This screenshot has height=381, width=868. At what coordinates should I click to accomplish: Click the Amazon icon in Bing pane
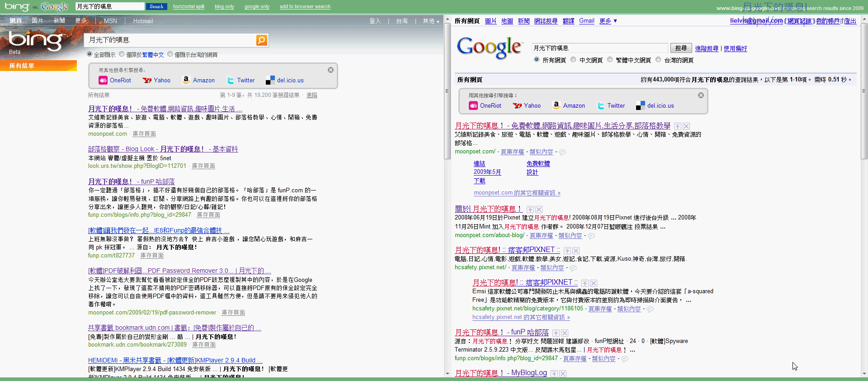(186, 80)
